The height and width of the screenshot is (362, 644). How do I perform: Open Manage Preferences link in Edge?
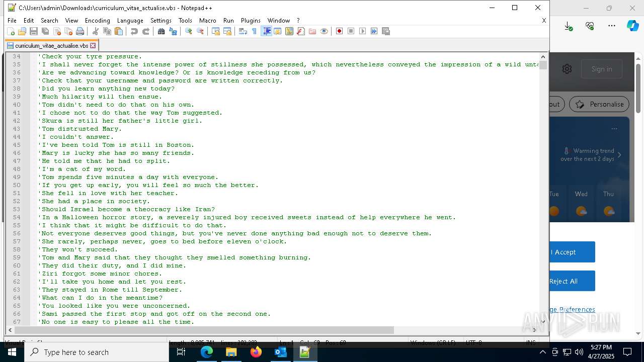[573, 309]
